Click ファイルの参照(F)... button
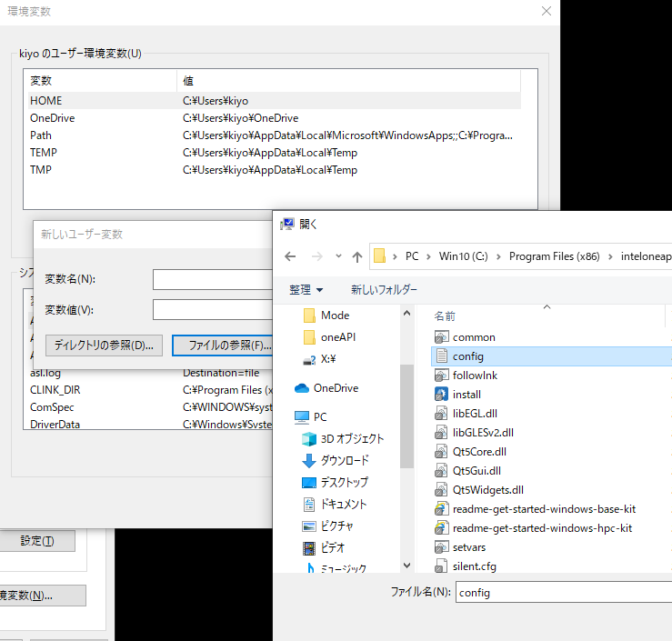This screenshot has width=672, height=641. click(x=223, y=346)
